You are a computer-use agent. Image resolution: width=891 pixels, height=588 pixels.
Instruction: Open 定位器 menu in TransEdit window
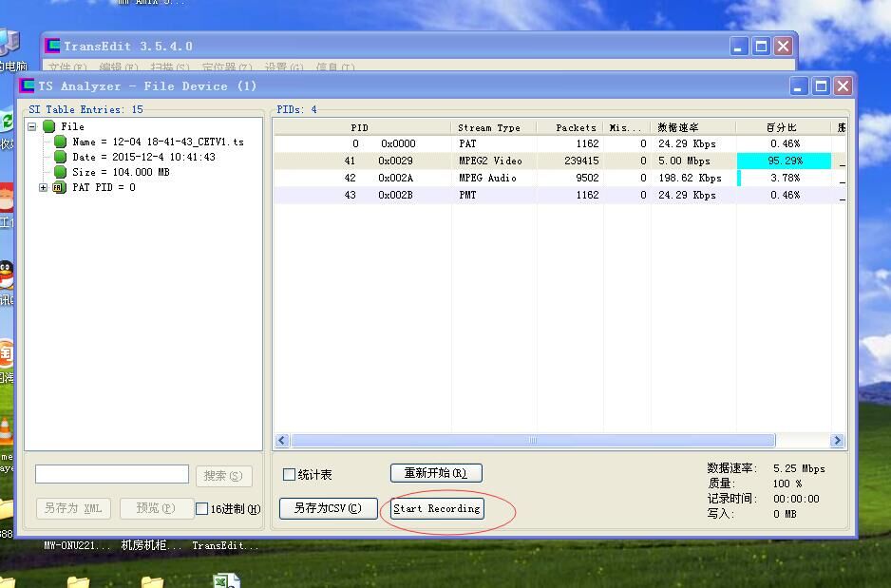[227, 67]
